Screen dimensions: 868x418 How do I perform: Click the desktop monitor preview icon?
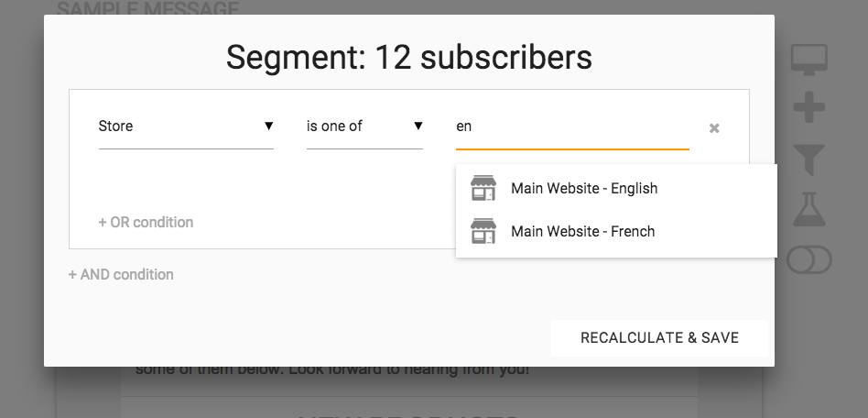[x=809, y=60]
